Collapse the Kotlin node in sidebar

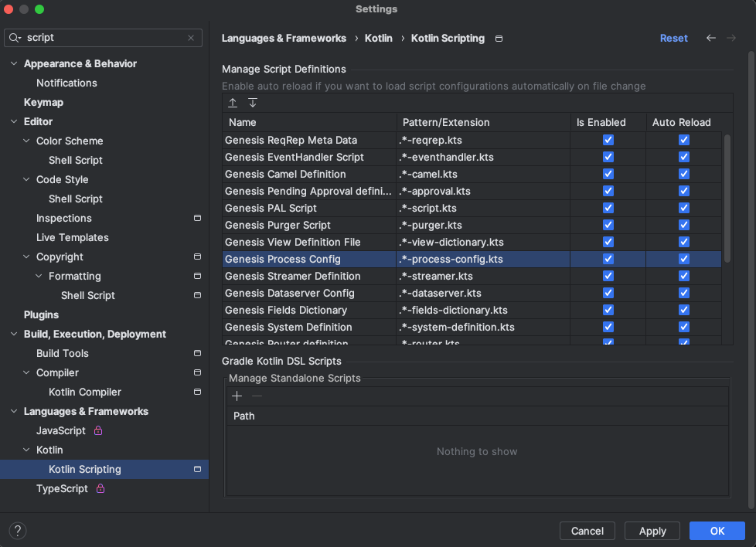[x=26, y=450]
